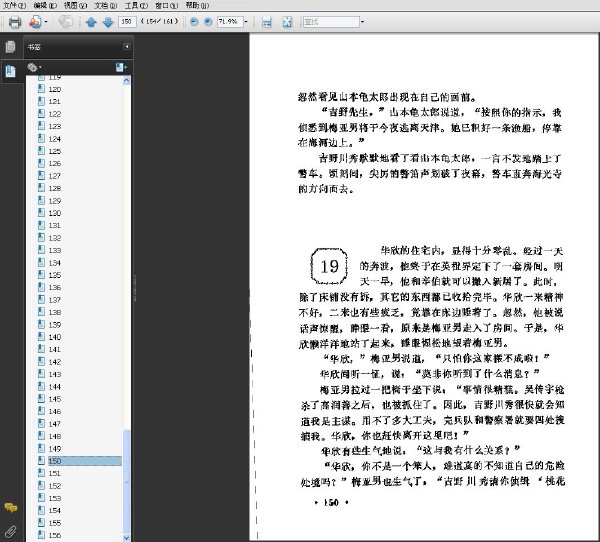Zoom in with the plus button
The height and width of the screenshot is (542, 600).
(x=208, y=22)
